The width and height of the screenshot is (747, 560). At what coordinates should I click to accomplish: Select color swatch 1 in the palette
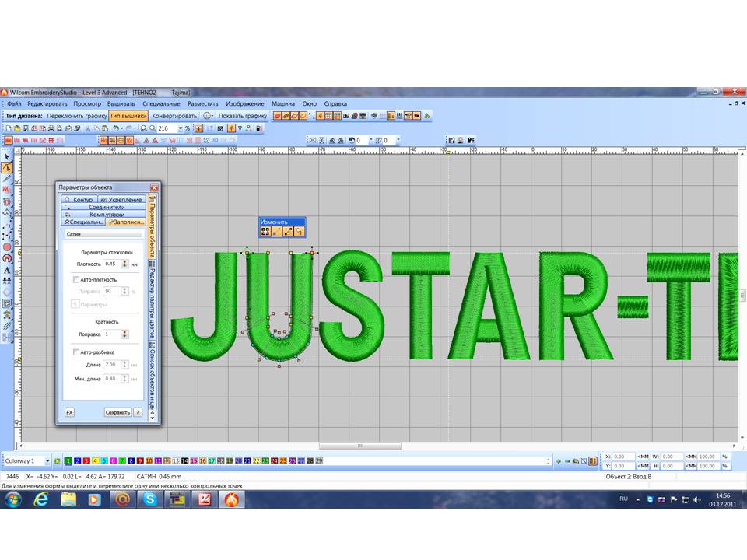pos(68,461)
